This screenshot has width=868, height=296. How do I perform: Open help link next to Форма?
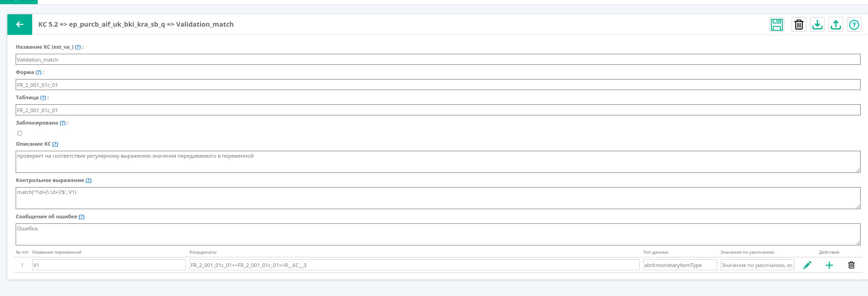pyautogui.click(x=39, y=72)
